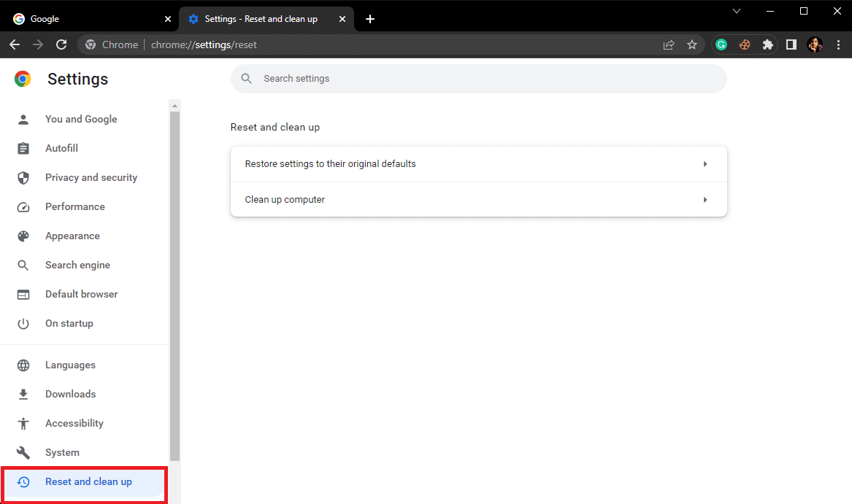Click the download arrow icon beside Downloads
The image size is (852, 504).
tap(23, 395)
